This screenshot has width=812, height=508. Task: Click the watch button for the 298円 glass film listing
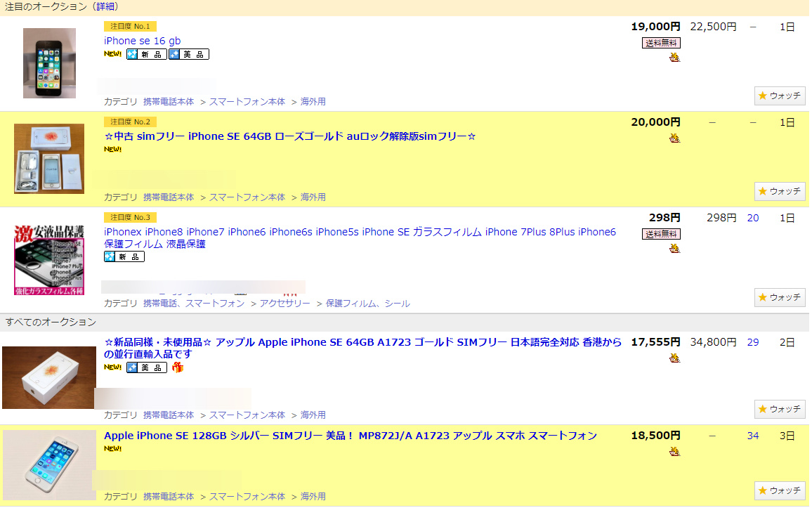(779, 297)
